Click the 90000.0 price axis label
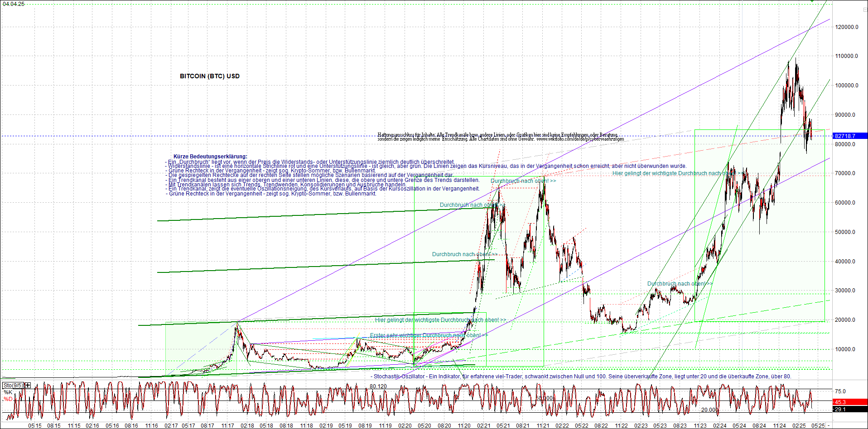Viewport: 868px width, 429px height. 845,115
